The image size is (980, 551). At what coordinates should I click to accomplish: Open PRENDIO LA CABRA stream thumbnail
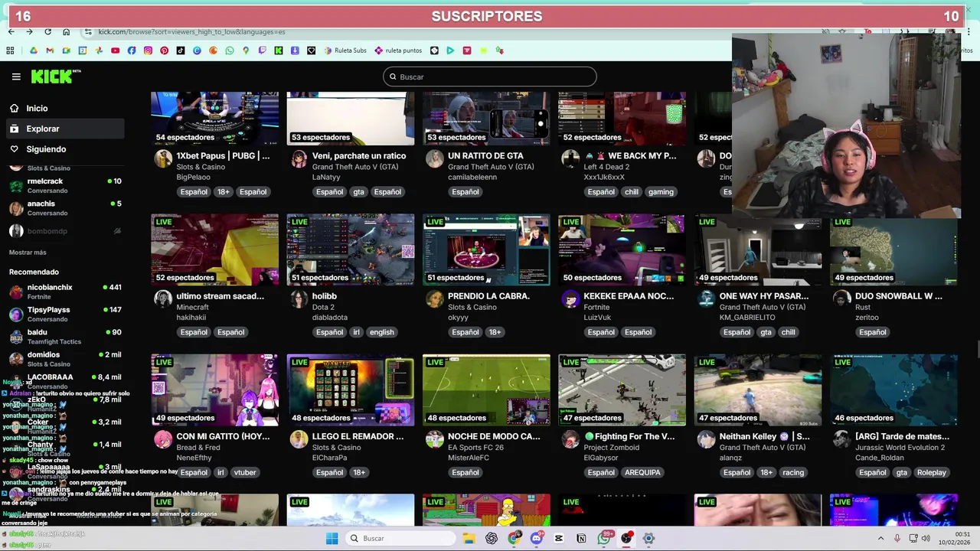tap(486, 249)
